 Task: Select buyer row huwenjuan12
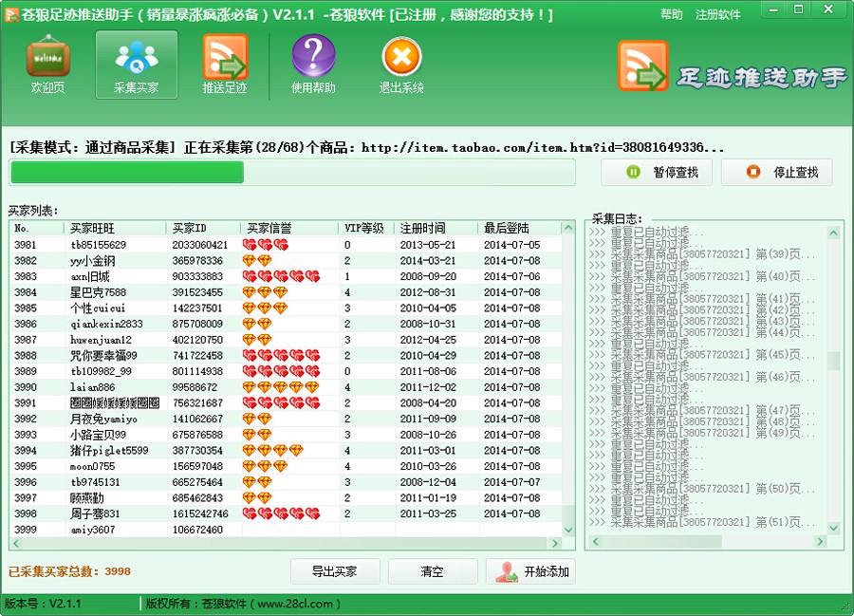(x=286, y=340)
